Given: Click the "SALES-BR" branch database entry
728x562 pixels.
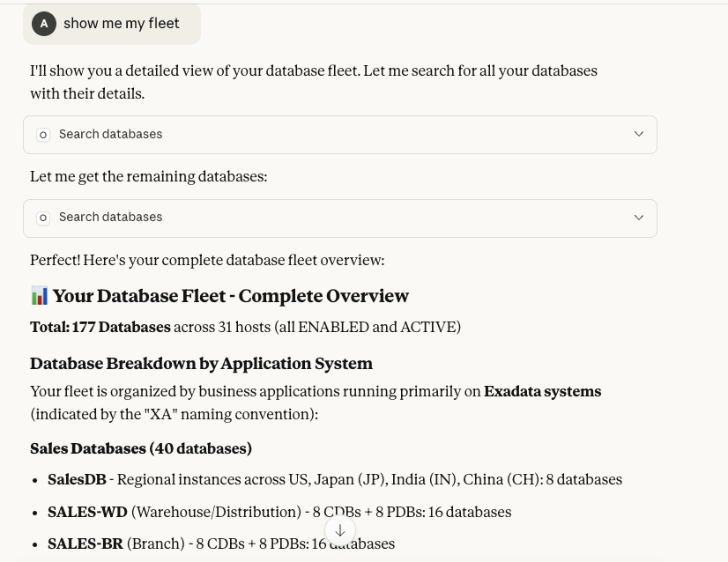Looking at the screenshot, I should click(x=85, y=544).
